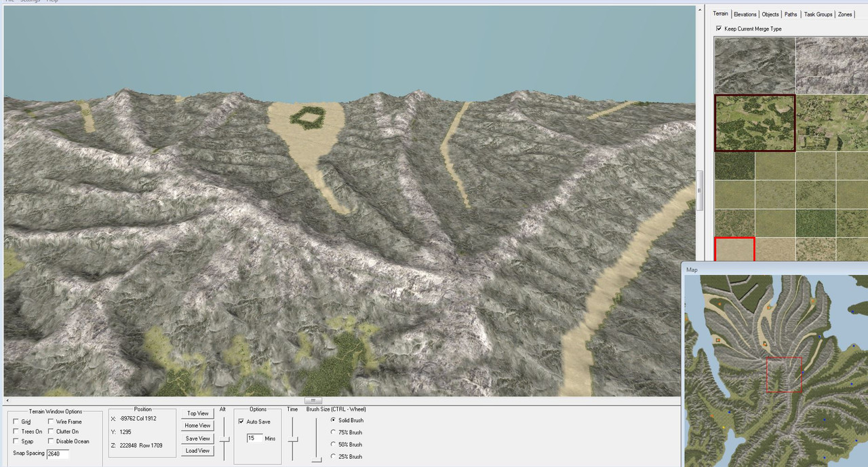The height and width of the screenshot is (467, 868).
Task: Select the sand tile with red highlight border
Action: (734, 249)
